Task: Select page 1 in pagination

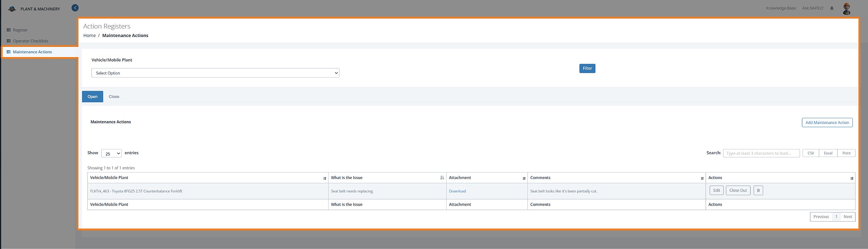Action: pyautogui.click(x=836, y=217)
